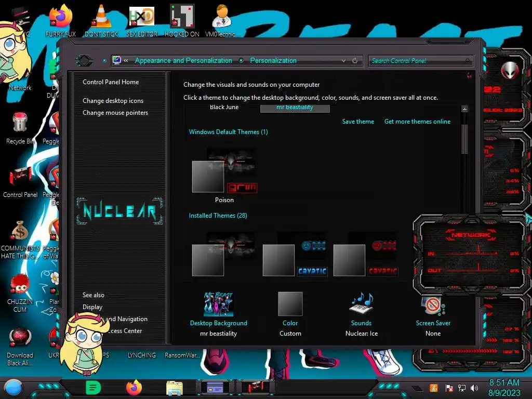Image resolution: width=532 pixels, height=399 pixels.
Task: Open the Download Black Ali... desktop icon
Action: click(x=20, y=346)
